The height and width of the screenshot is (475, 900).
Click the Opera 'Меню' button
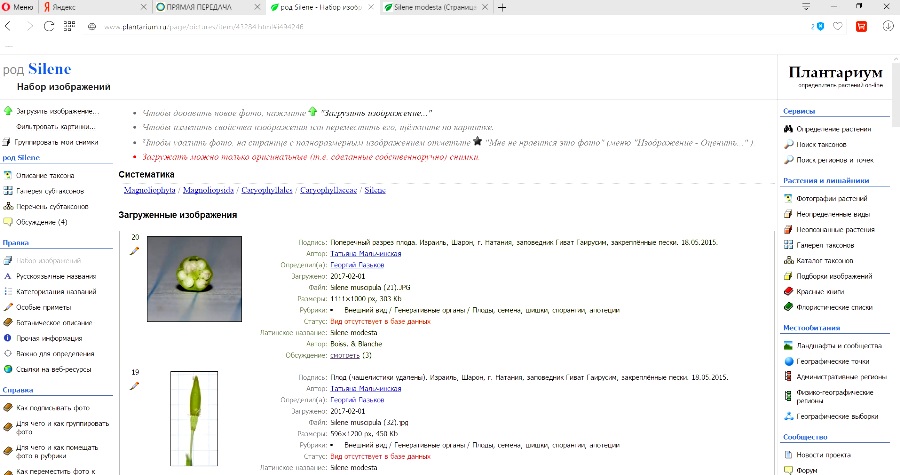pyautogui.click(x=18, y=7)
